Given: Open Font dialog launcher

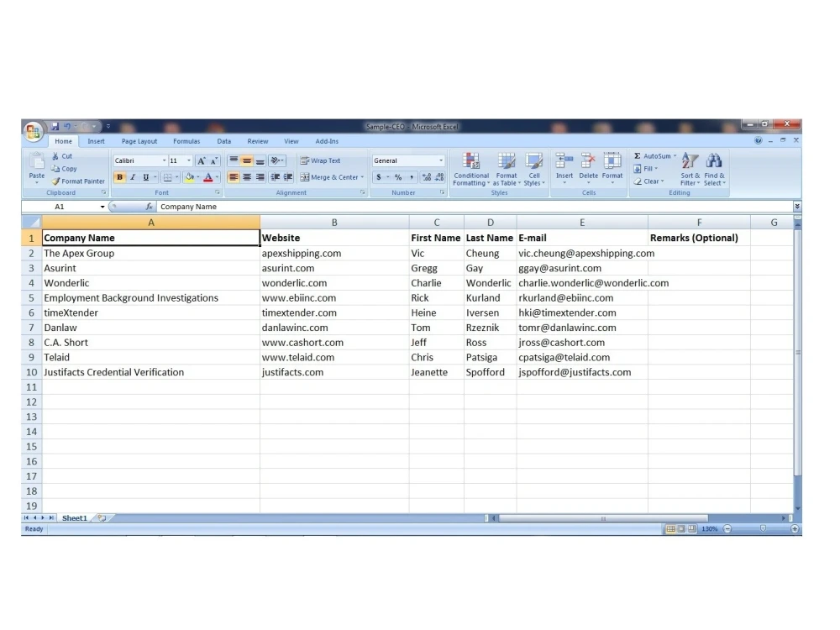Looking at the screenshot, I should pos(218,192).
